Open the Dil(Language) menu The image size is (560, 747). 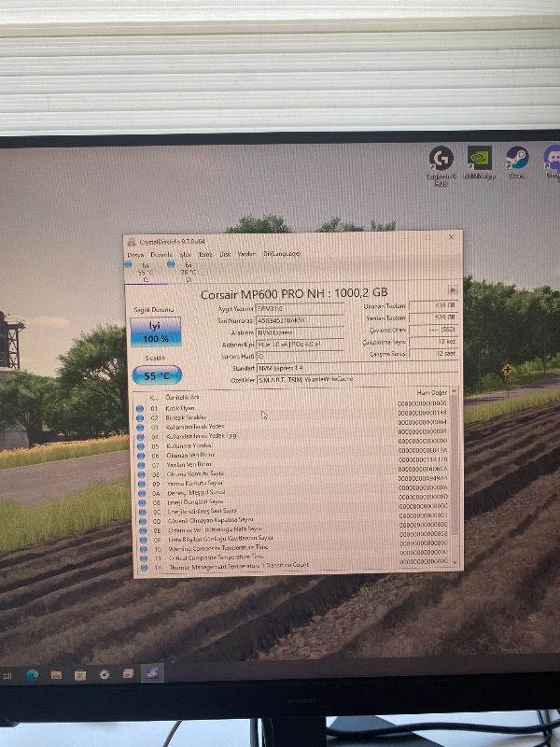[282, 253]
